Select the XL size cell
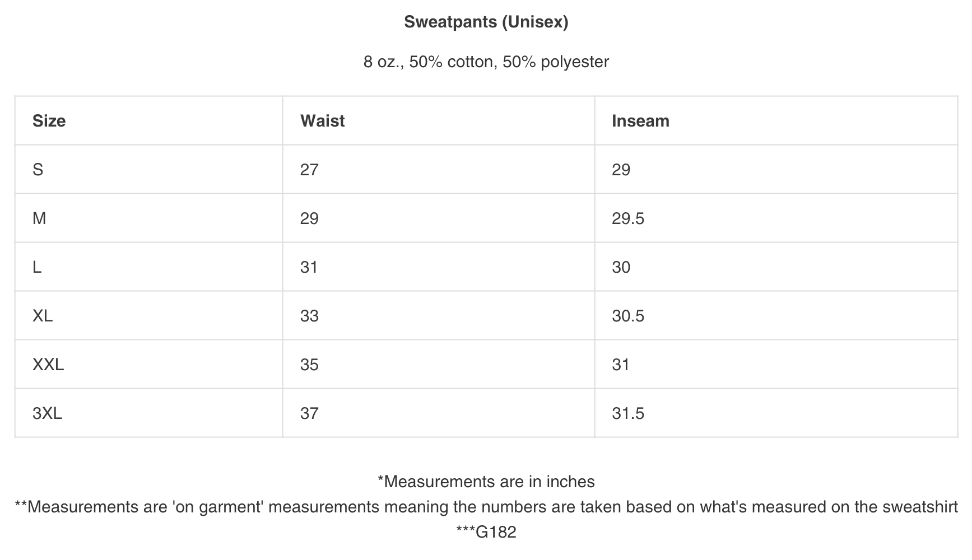Image resolution: width=972 pixels, height=560 pixels. click(x=43, y=316)
